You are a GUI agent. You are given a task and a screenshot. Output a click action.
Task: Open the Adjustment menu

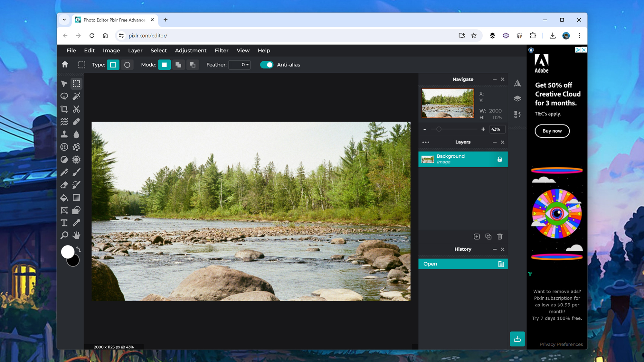click(x=191, y=51)
